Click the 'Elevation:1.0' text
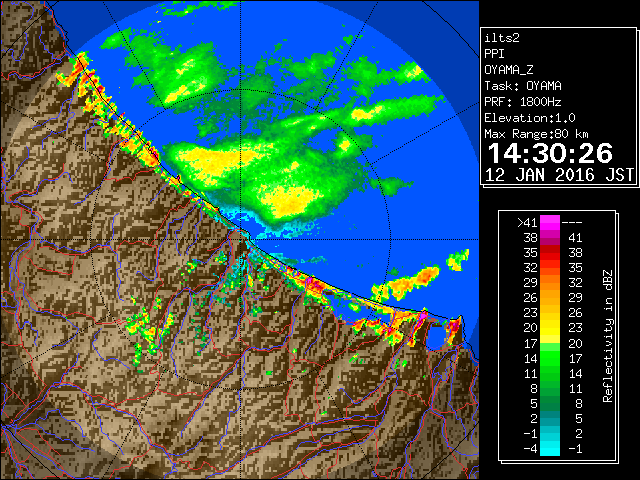Viewport: 640px width, 480px height. 530,118
